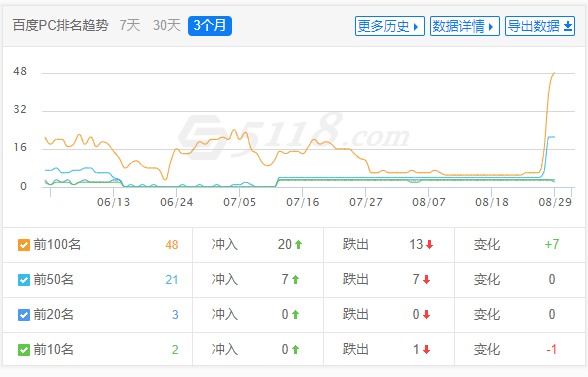Screen dimensions: 588x377
Task: Switch to the 7天 range tab
Action: point(130,26)
